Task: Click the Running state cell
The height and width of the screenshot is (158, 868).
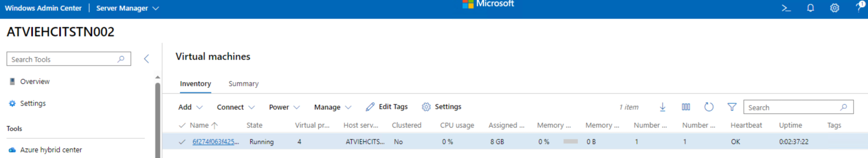Action: pyautogui.click(x=262, y=142)
